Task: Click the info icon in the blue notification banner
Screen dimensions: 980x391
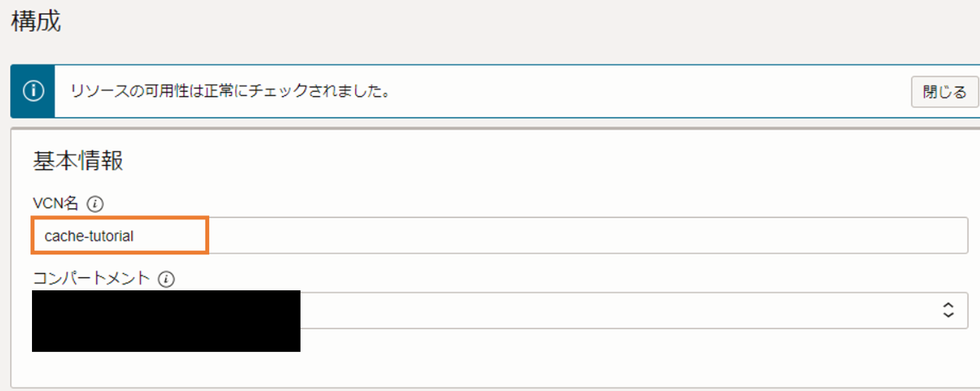Action: [33, 91]
